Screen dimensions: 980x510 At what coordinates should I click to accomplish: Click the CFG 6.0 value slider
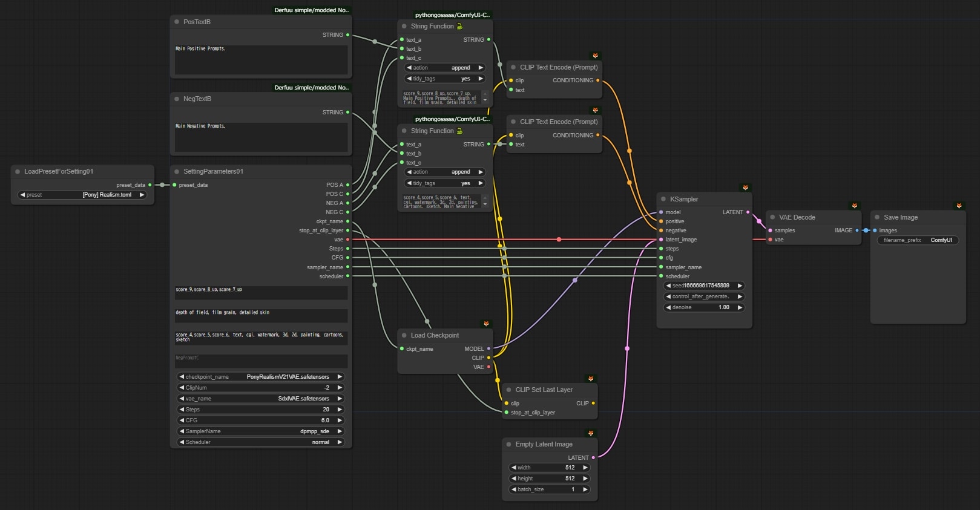pyautogui.click(x=261, y=420)
